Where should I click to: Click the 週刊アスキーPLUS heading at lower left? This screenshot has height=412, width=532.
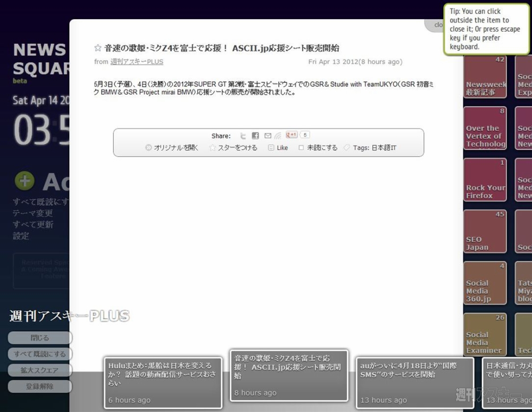point(70,316)
